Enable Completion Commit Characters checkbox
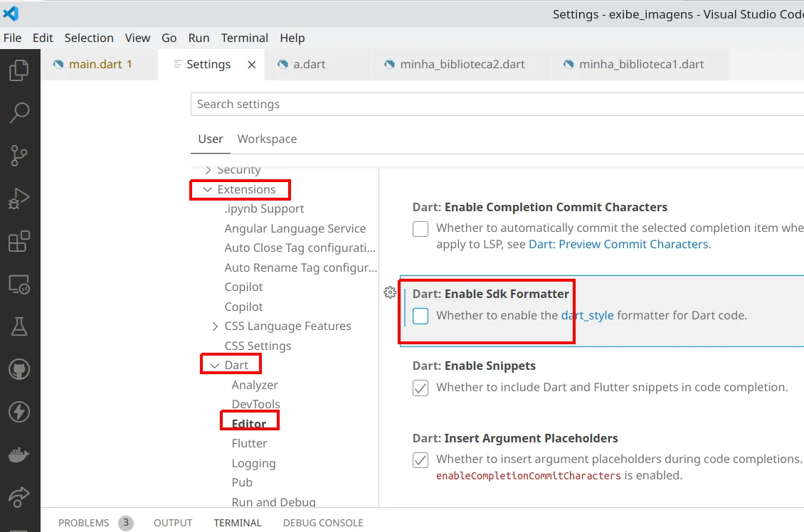This screenshot has width=804, height=532. (x=420, y=228)
